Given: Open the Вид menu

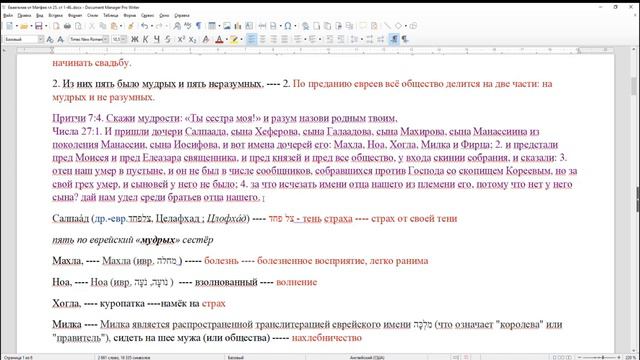Looking at the screenshot, I should 40,16.
